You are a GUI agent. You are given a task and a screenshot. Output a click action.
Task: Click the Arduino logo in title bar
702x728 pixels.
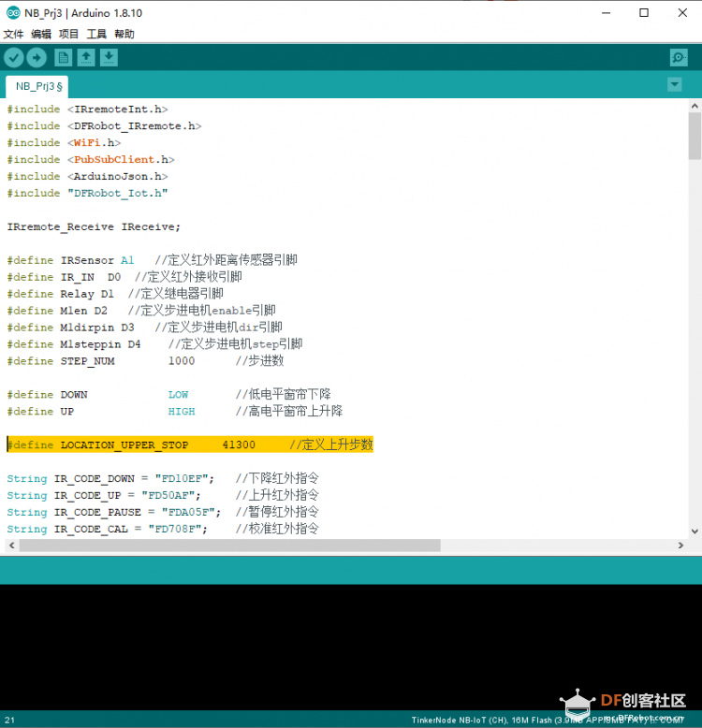pos(13,13)
